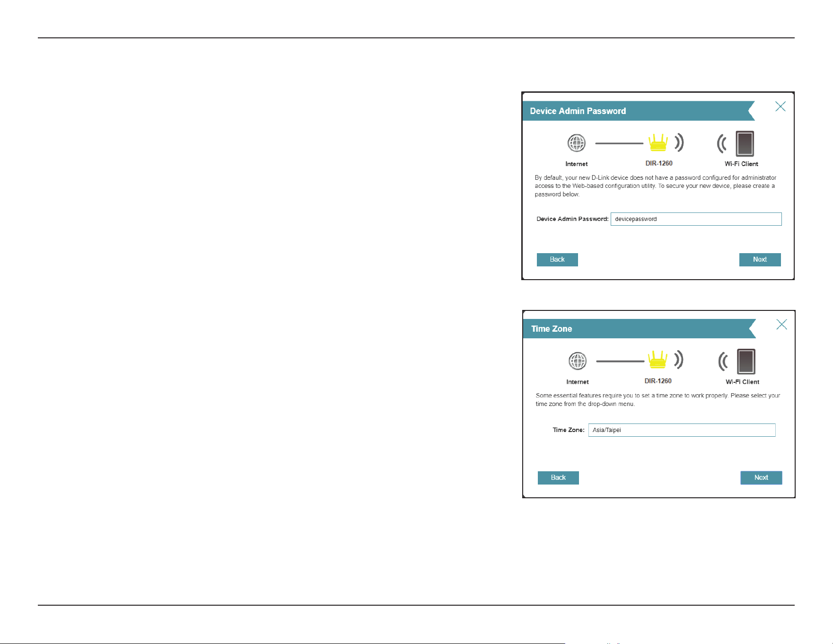Click Next in the Device Admin Password dialog

(x=760, y=260)
